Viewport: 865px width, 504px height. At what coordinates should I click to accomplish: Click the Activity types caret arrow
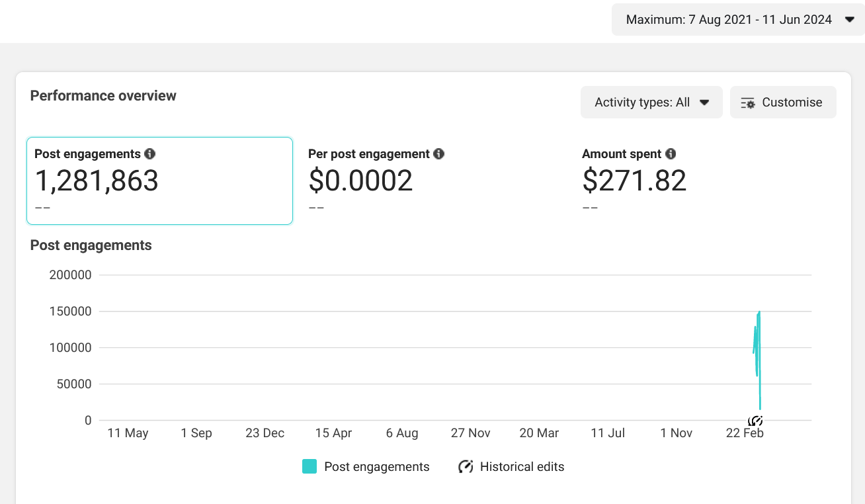coord(704,103)
